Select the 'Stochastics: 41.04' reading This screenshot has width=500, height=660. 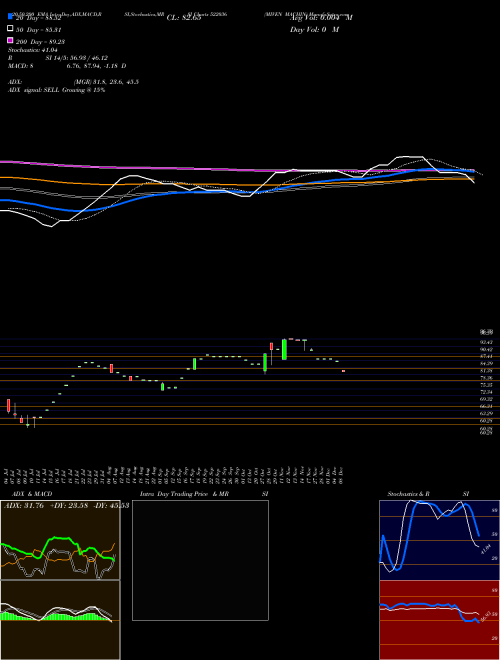32,50
